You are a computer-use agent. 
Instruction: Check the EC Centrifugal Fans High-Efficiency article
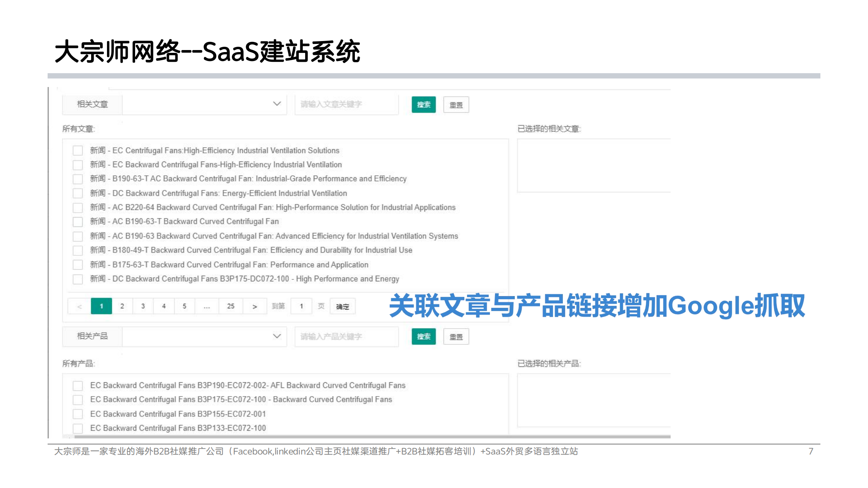pyautogui.click(x=78, y=150)
